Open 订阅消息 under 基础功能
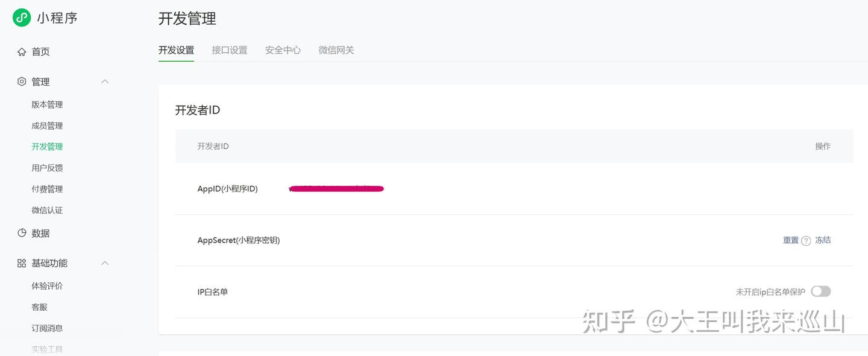868x356 pixels. 47,328
